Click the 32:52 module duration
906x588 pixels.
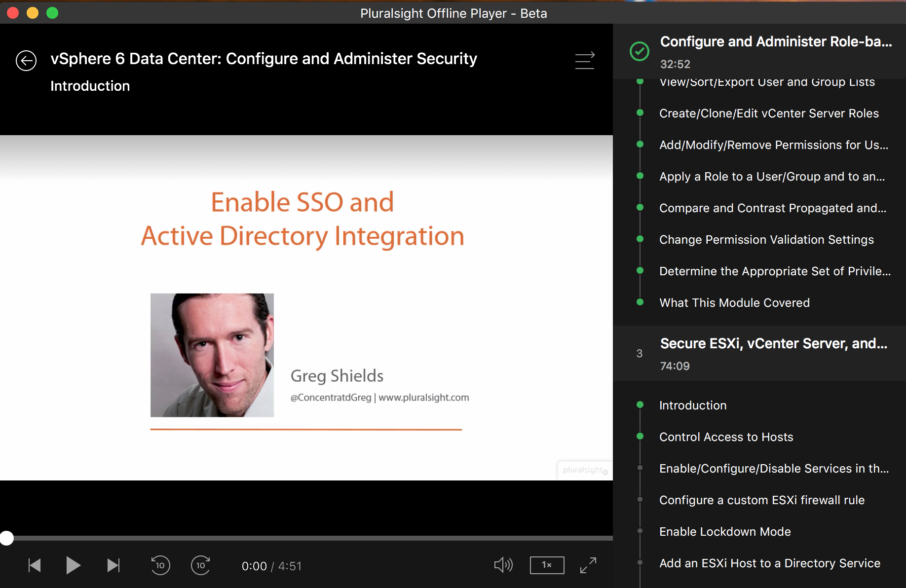(x=675, y=64)
